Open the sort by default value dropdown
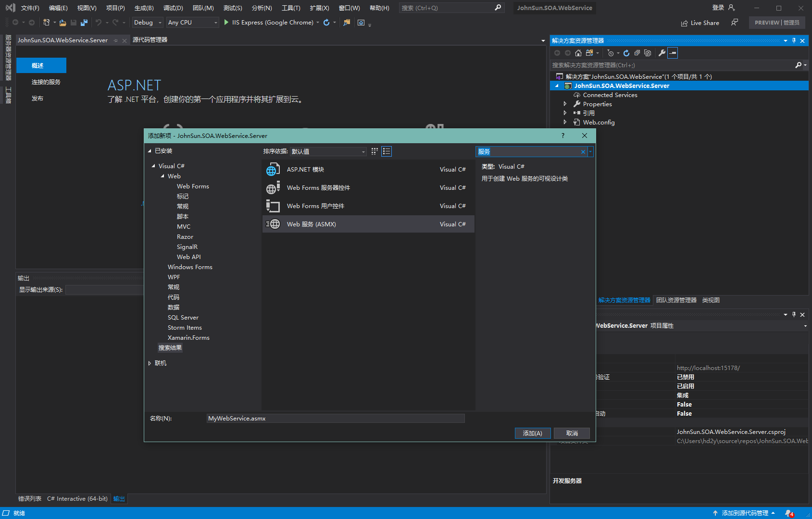This screenshot has height=519, width=812. (x=328, y=151)
